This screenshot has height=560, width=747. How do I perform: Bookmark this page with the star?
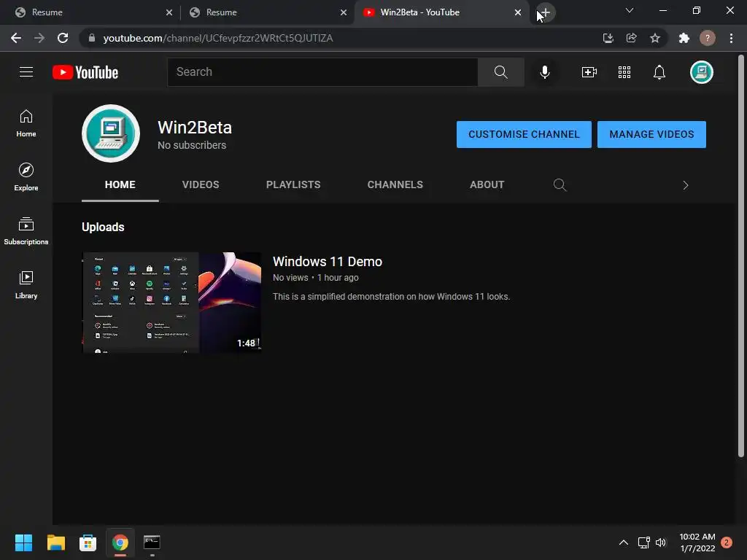(x=655, y=38)
